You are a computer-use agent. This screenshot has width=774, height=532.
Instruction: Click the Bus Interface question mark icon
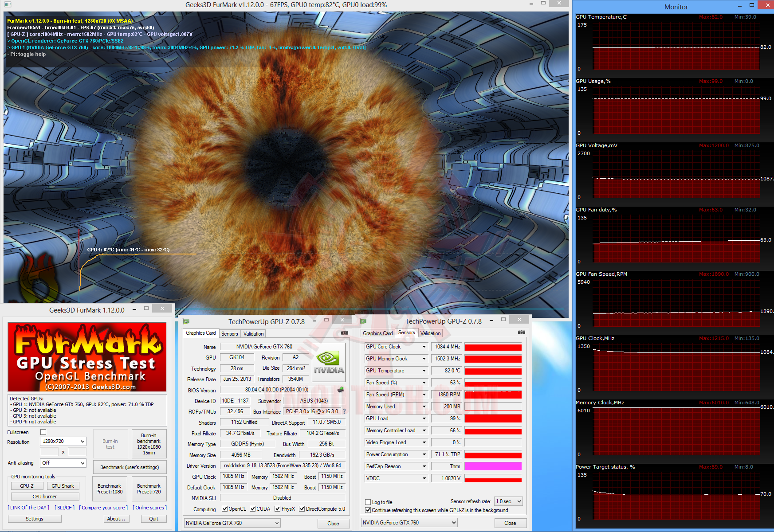344,411
